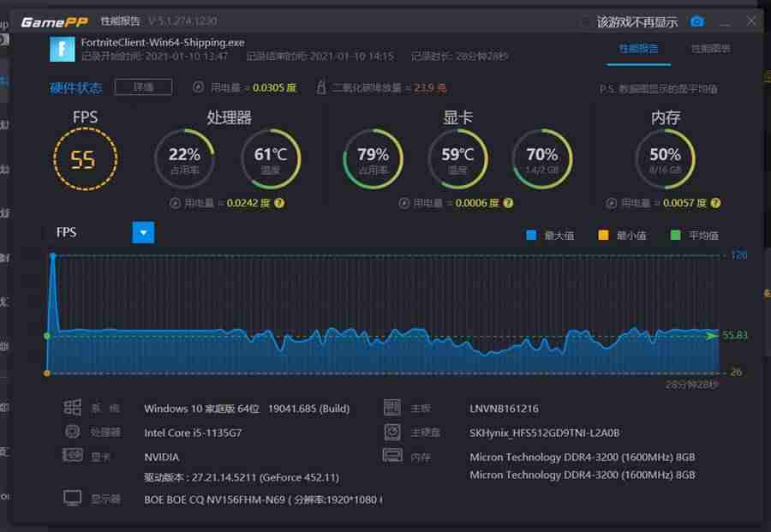The width and height of the screenshot is (771, 532).
Task: Click the GamePP logo
Action: pos(54,22)
